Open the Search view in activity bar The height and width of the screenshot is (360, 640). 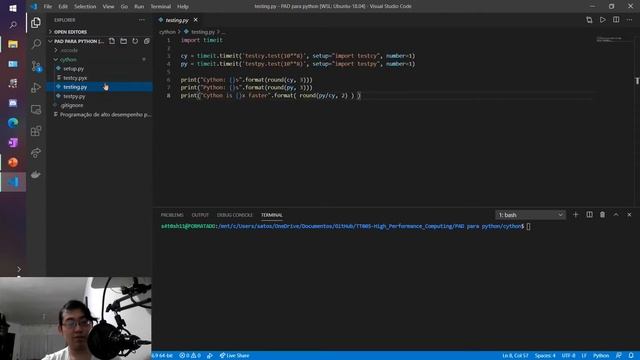click(36, 44)
